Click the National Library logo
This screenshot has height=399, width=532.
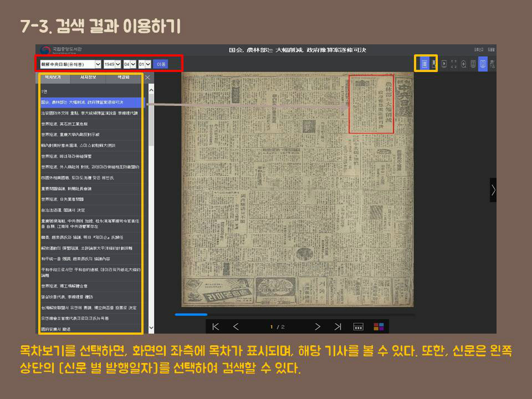(61, 50)
